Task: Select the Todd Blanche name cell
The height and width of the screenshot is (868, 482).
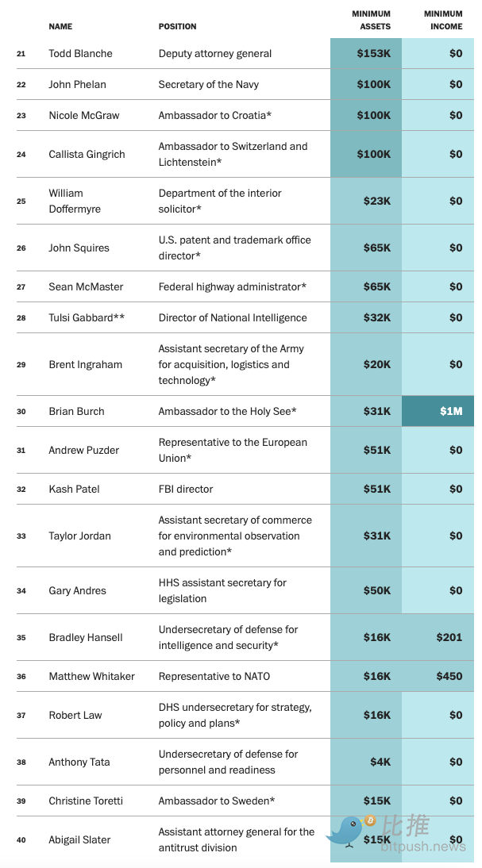Action: (80, 54)
